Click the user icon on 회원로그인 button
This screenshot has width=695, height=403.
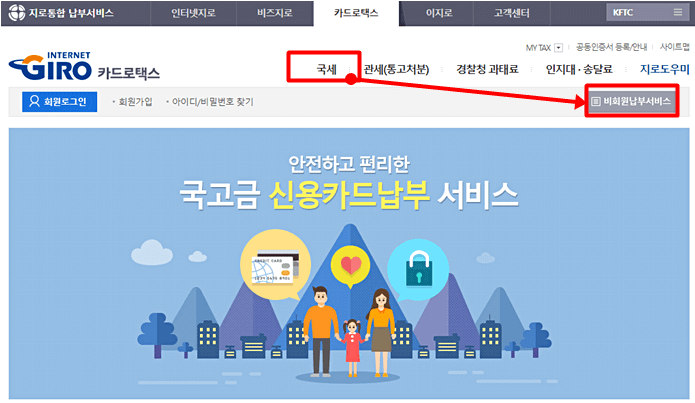click(34, 102)
